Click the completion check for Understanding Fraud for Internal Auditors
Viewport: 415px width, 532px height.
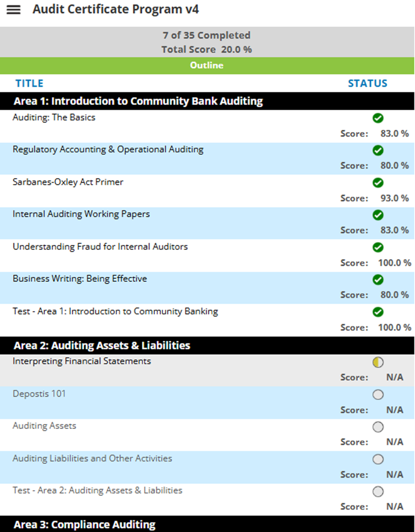tap(378, 247)
